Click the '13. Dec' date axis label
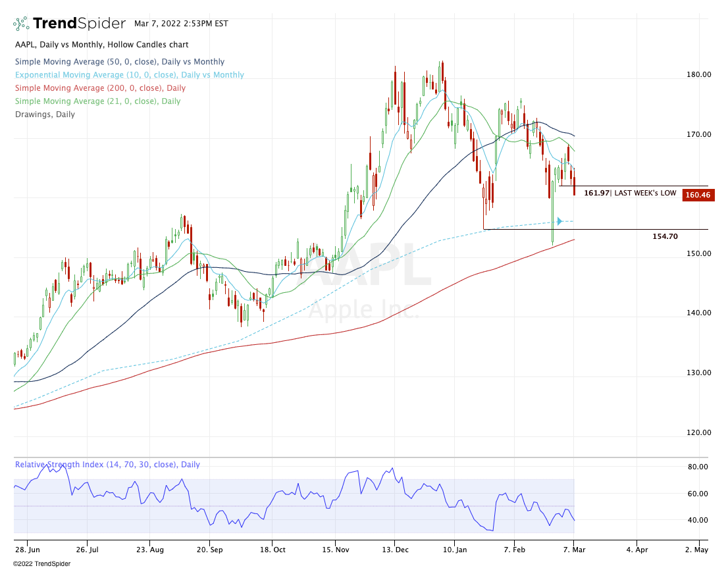This screenshot has width=728, height=570. tap(395, 550)
